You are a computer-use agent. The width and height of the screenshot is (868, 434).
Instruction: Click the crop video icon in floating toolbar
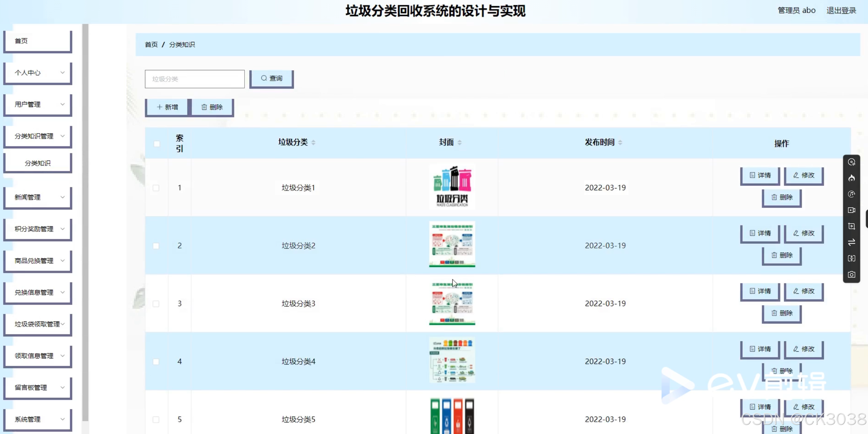tap(851, 226)
